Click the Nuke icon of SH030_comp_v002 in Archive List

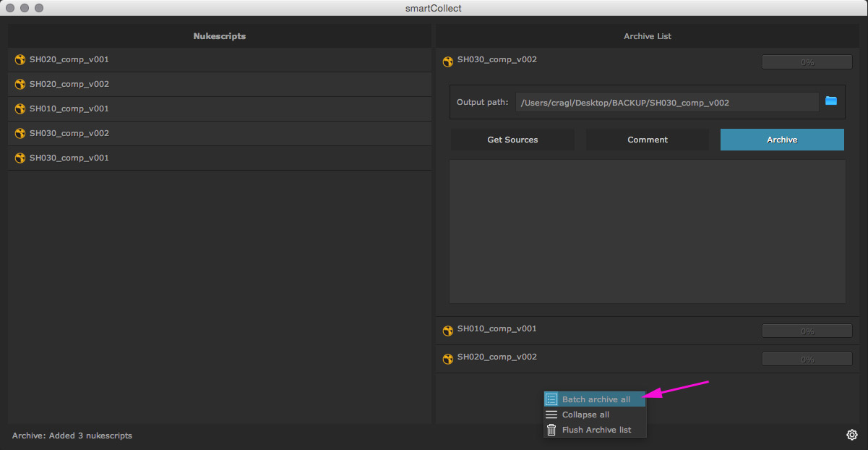(448, 61)
